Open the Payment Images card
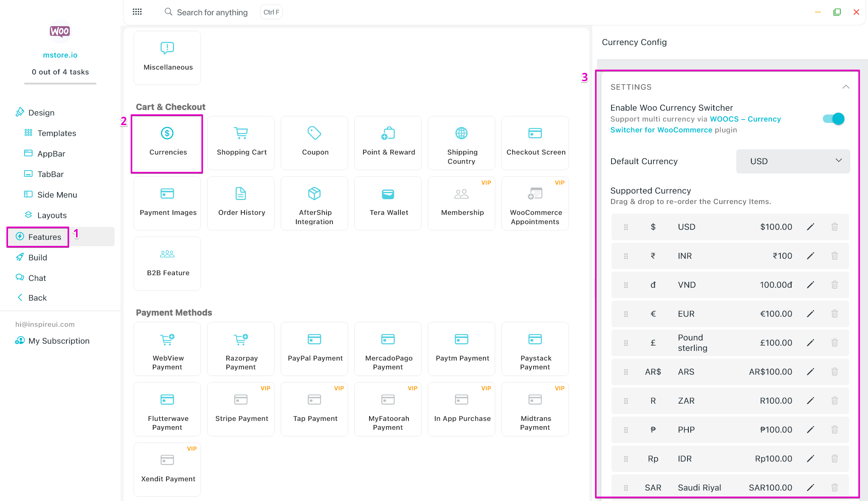The height and width of the screenshot is (501, 868). click(x=167, y=204)
